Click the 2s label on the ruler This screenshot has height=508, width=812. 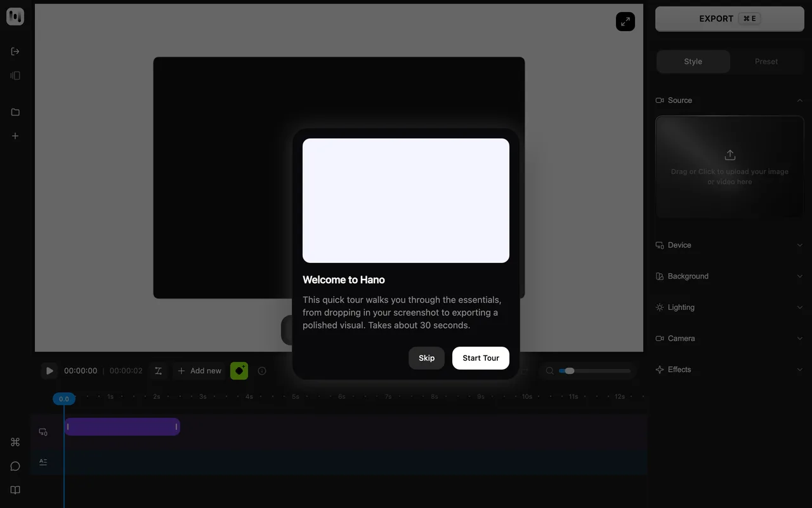click(x=157, y=397)
